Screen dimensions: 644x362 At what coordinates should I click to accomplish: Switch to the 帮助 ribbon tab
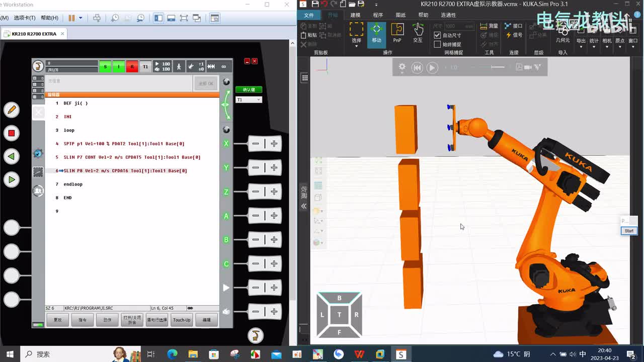click(x=423, y=15)
